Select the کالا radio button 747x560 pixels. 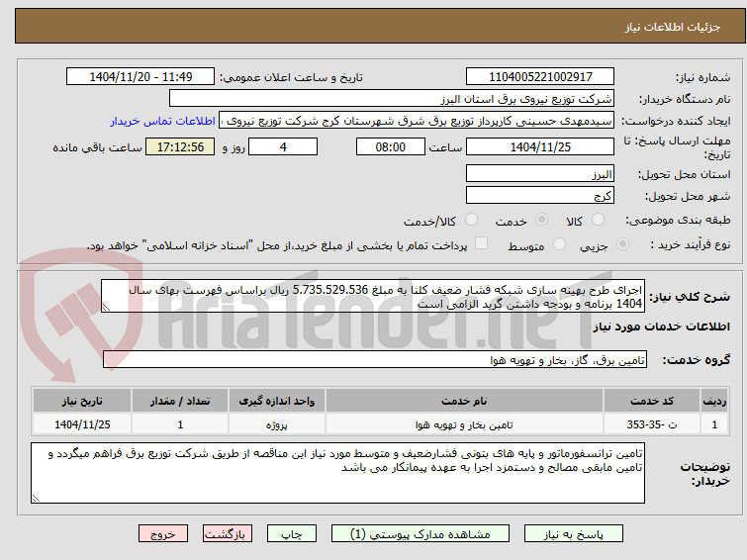(x=598, y=220)
